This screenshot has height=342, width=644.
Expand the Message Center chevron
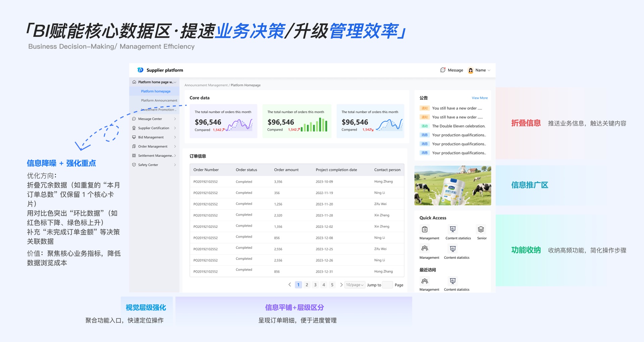(175, 119)
